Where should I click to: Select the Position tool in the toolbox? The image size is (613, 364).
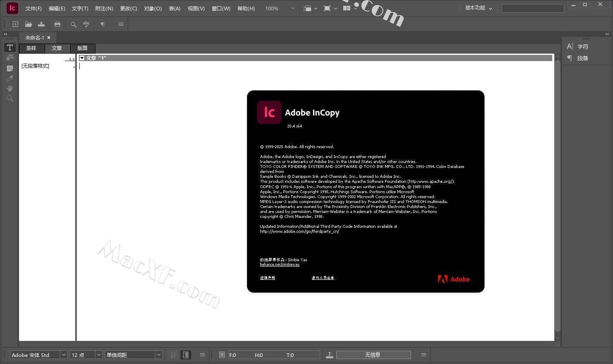pyautogui.click(x=10, y=57)
